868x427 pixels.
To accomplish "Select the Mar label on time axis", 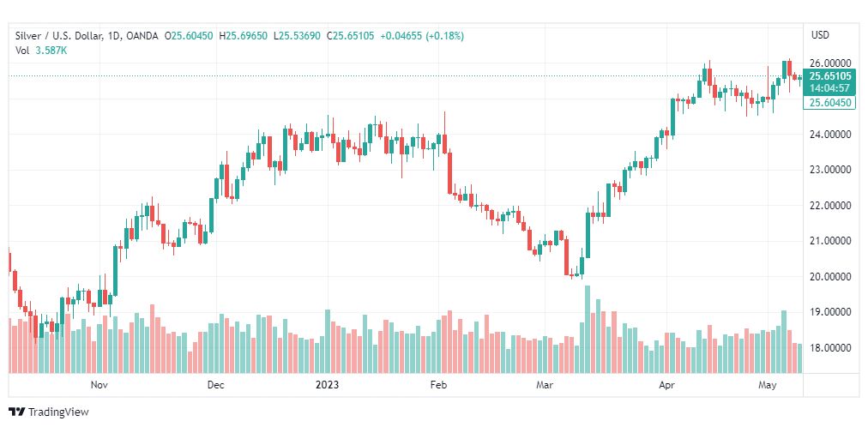I will coord(544,384).
